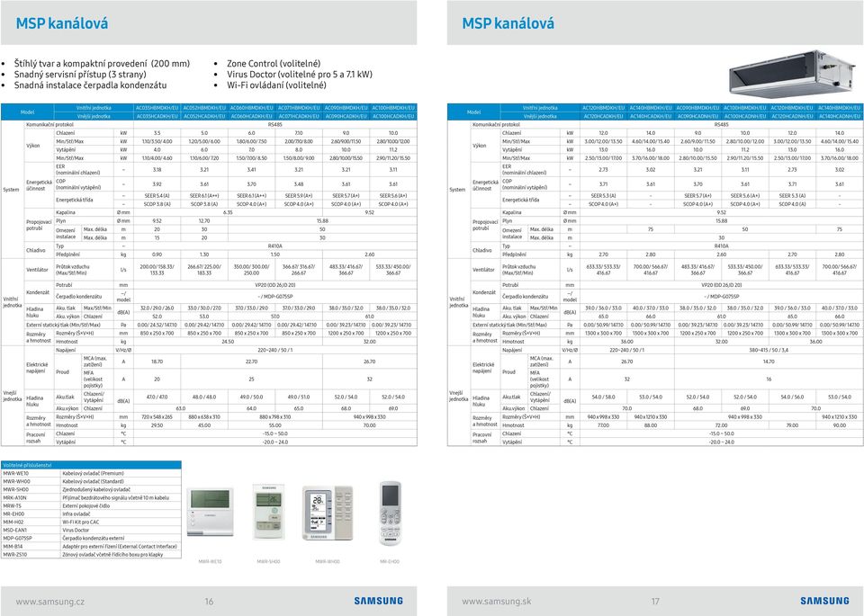
Task: Click the outdoor dimensions '720 x 548 x 265'
Action: pyautogui.click(x=157, y=416)
